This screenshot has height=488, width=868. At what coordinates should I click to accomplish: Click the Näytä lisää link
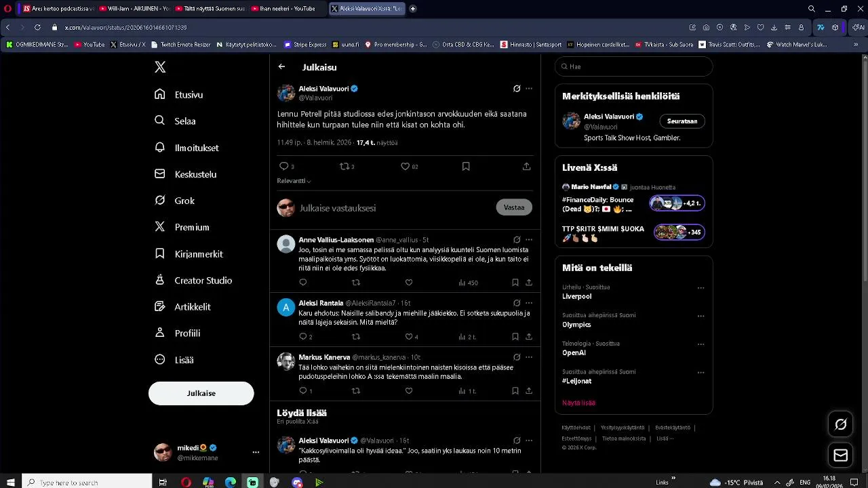[x=578, y=403]
